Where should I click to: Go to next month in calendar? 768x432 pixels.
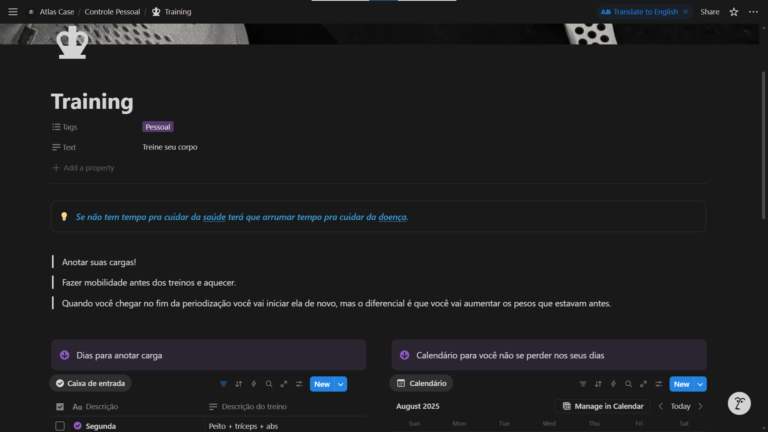(700, 407)
